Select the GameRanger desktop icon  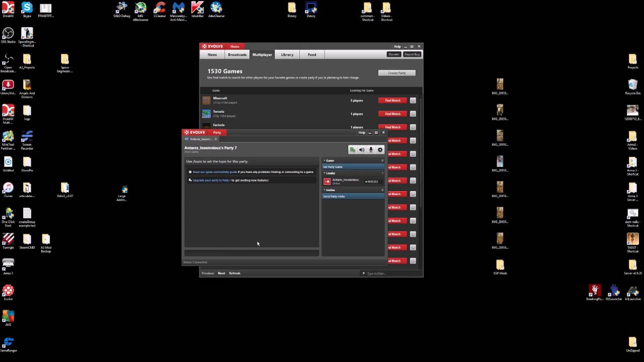pos(8,344)
